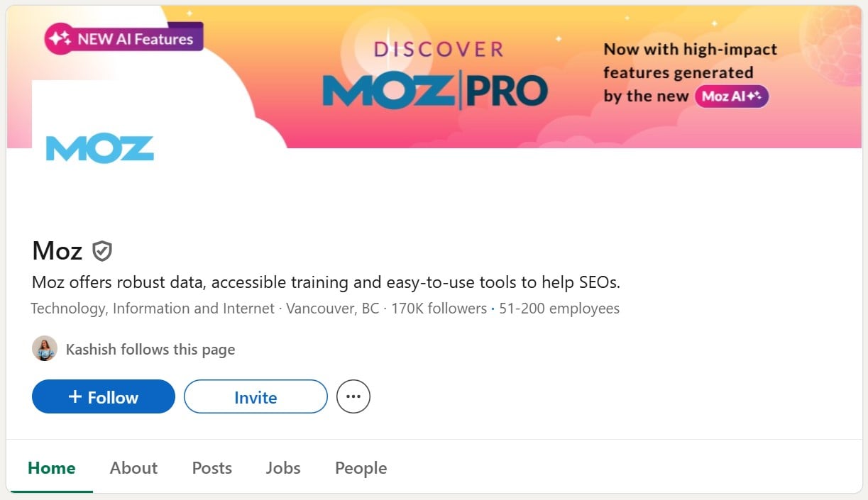
Task: Click the NEW AI Features badge
Action: [123, 38]
